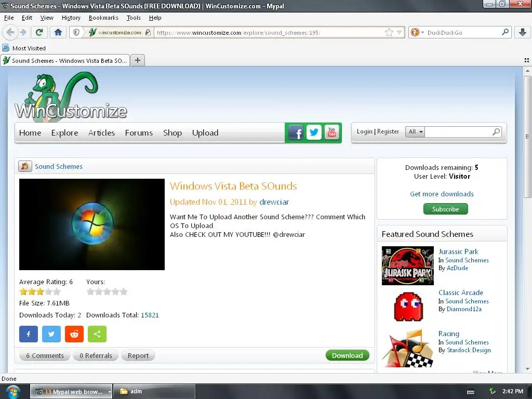
Task: Click the Register link
Action: point(388,131)
